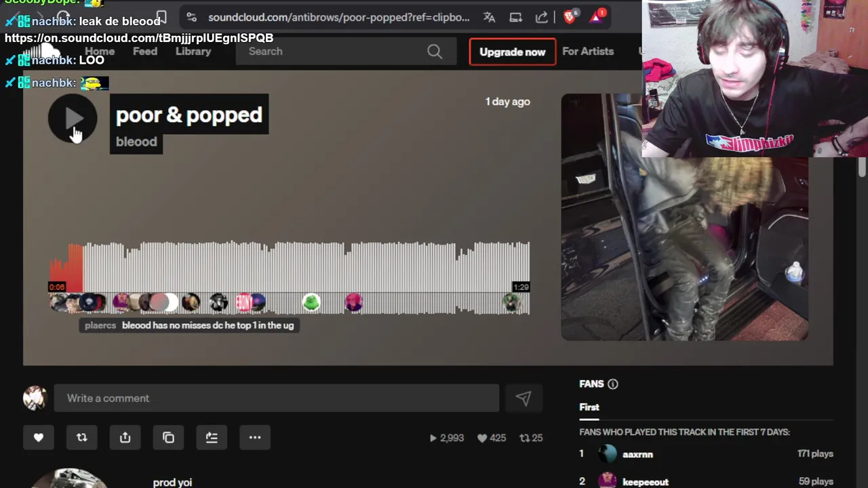Click plaercs commenter name
Image resolution: width=868 pixels, height=488 pixels.
[100, 325]
